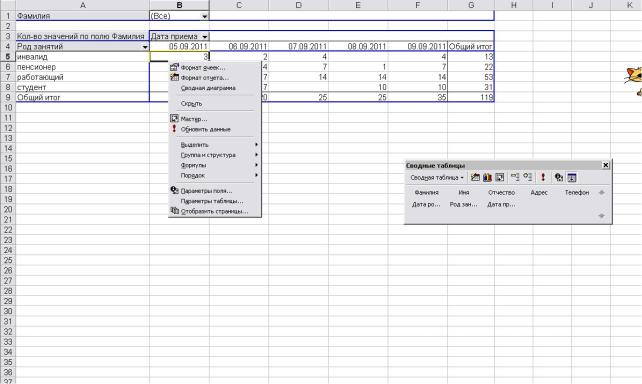
Task: Open the Дата приема field dropdown
Action: coord(205,36)
